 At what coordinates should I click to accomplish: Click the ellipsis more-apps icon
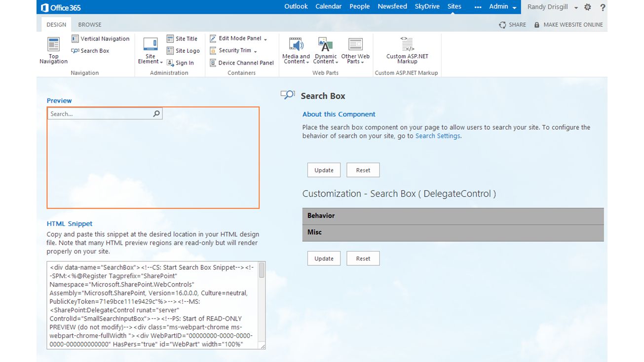coord(477,7)
